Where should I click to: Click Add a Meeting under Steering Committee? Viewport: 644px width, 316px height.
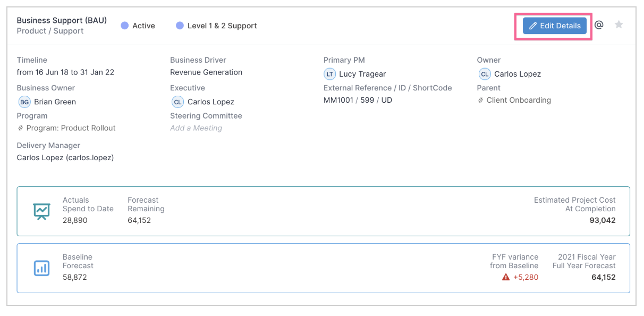coord(196,128)
